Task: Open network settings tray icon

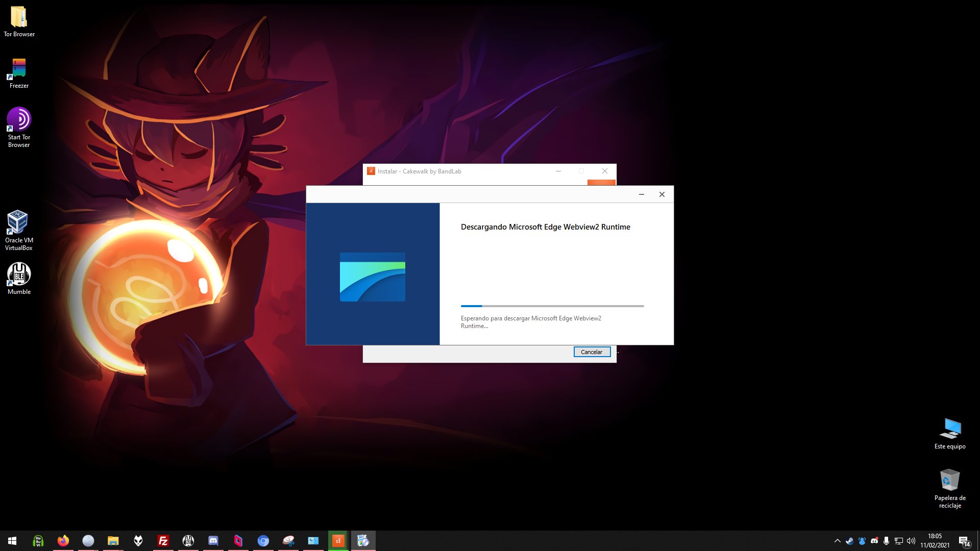Action: (899, 541)
